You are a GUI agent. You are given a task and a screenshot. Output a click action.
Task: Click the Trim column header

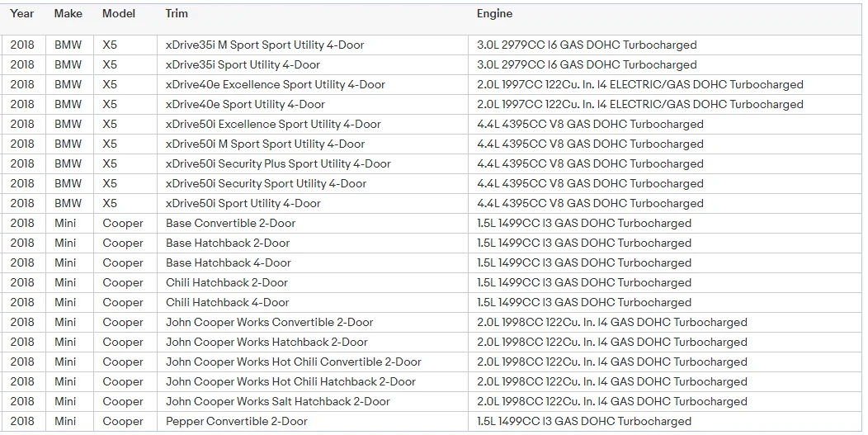coord(177,14)
